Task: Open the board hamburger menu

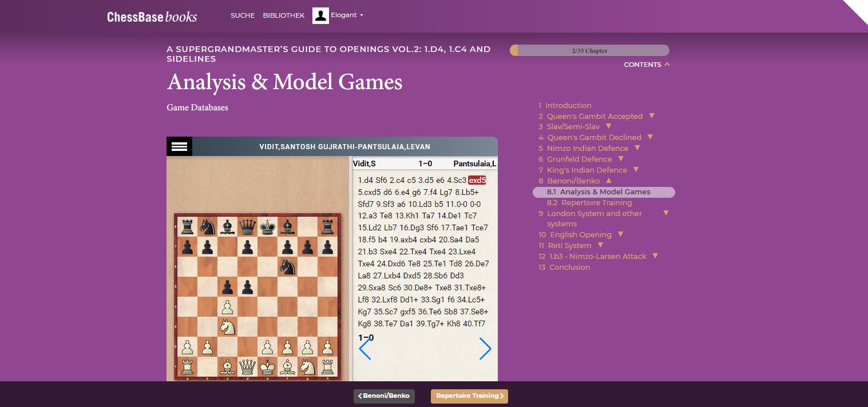Action: [x=179, y=146]
